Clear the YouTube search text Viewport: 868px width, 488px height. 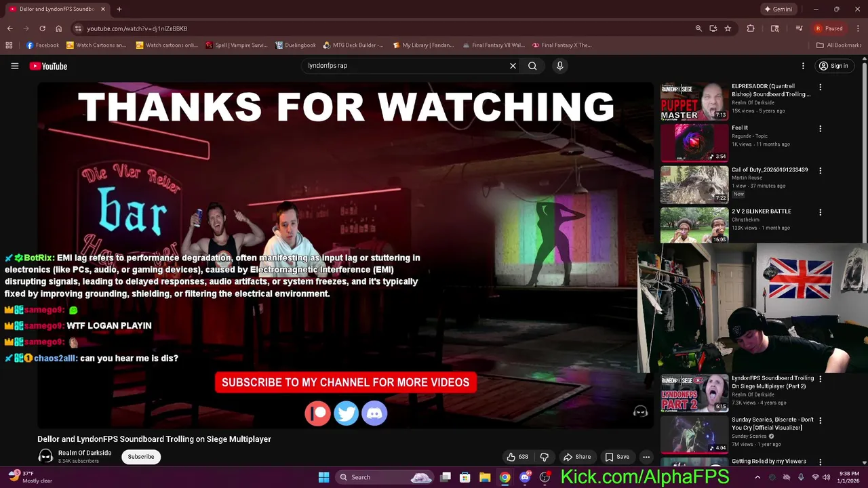(513, 66)
